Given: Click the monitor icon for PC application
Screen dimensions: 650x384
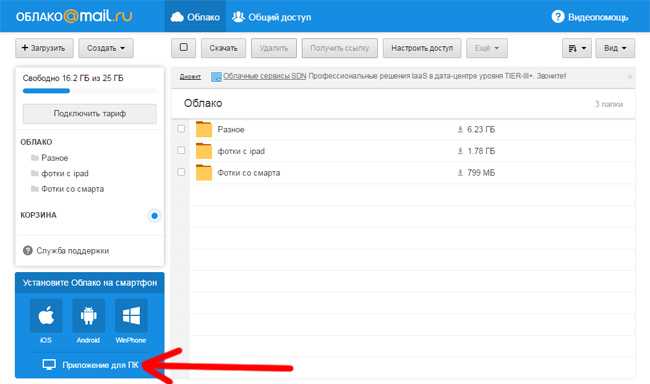Looking at the screenshot, I should click(x=49, y=365).
